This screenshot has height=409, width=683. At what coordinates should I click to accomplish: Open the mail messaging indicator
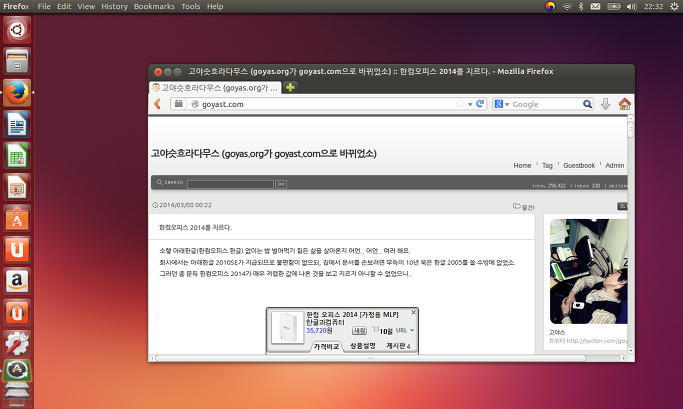point(595,6)
